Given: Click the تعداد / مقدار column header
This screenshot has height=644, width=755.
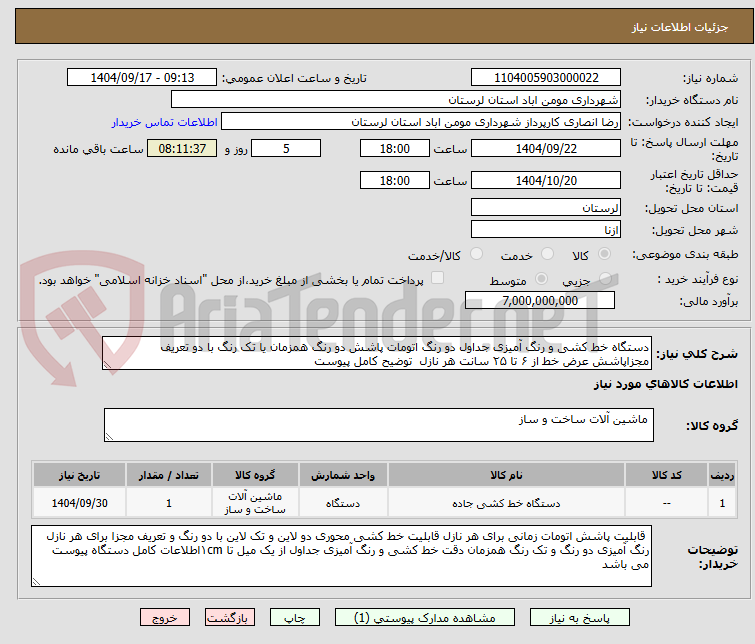Looking at the screenshot, I should (x=169, y=475).
